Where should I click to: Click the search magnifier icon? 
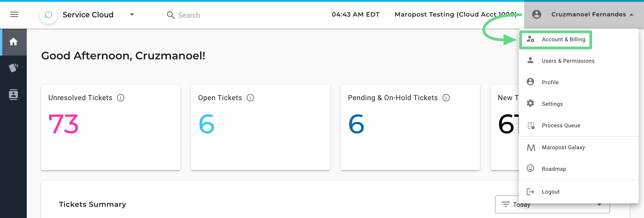click(x=170, y=15)
